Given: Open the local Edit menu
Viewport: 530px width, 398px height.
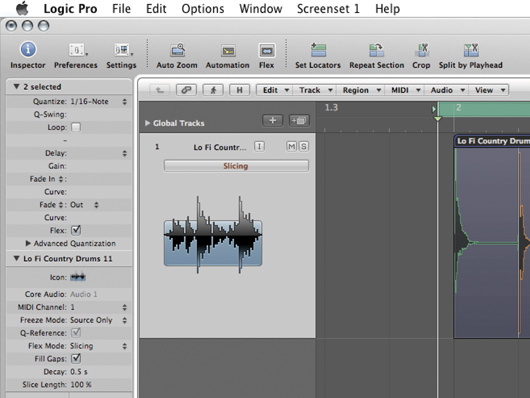Looking at the screenshot, I should (x=274, y=90).
